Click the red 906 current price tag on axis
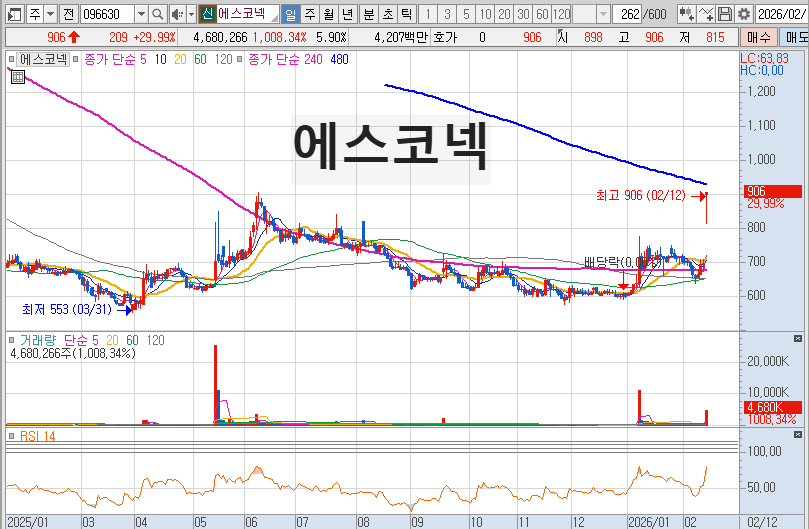Screen dimensions: 809x529 click(772, 191)
